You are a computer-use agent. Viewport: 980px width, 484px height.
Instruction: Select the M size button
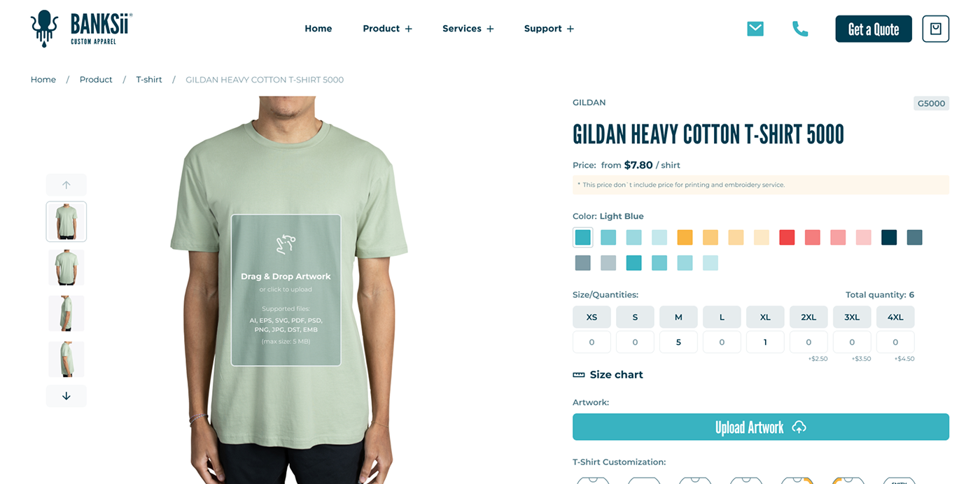[x=678, y=317]
